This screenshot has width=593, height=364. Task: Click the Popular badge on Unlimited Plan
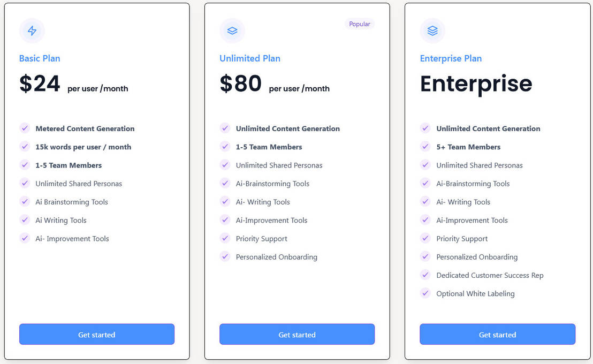(x=359, y=24)
